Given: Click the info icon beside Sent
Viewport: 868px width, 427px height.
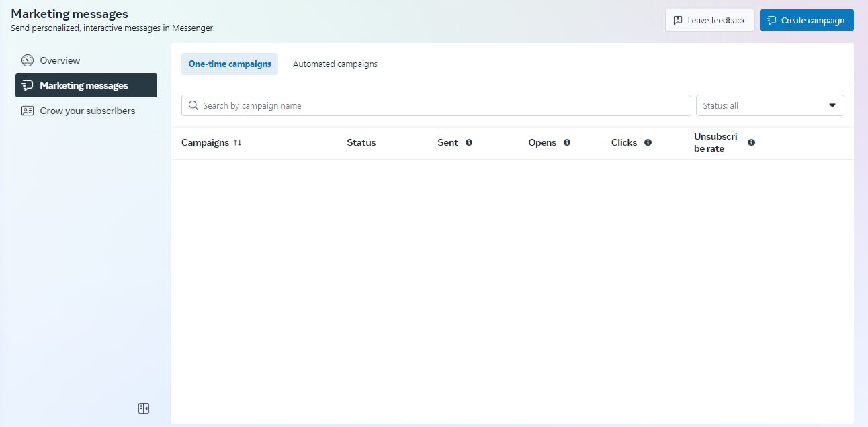Looking at the screenshot, I should 469,142.
